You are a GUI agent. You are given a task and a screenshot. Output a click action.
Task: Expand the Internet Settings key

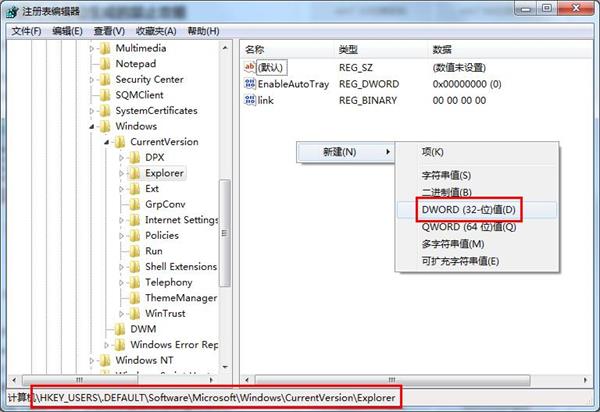click(121, 220)
